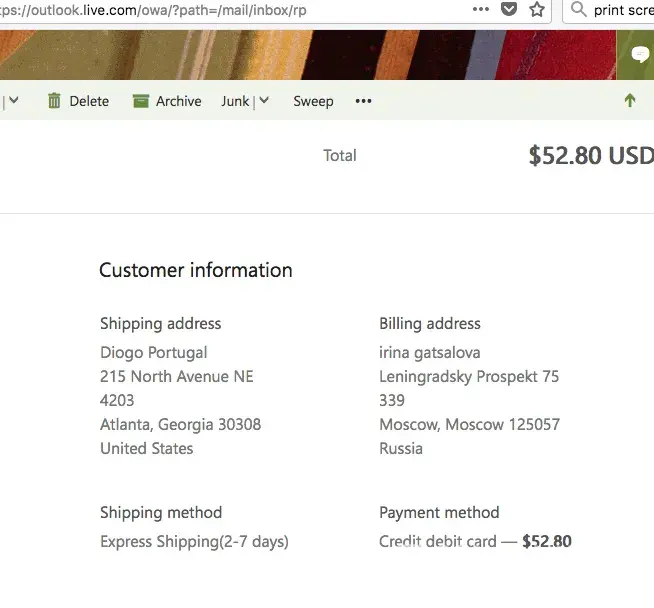Expand the Junk dropdown arrow
This screenshot has width=654, height=608.
click(x=264, y=101)
